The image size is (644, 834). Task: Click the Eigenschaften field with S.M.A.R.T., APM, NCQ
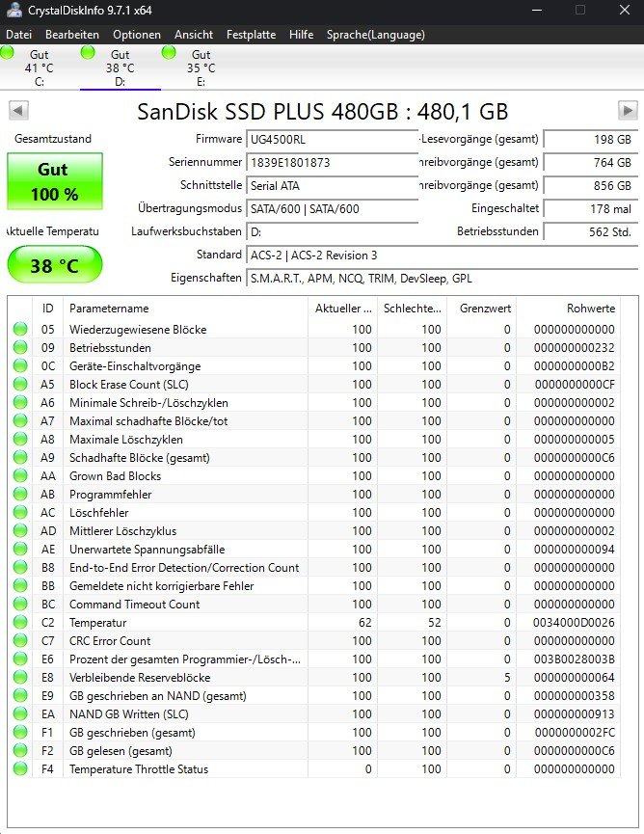coord(442,279)
